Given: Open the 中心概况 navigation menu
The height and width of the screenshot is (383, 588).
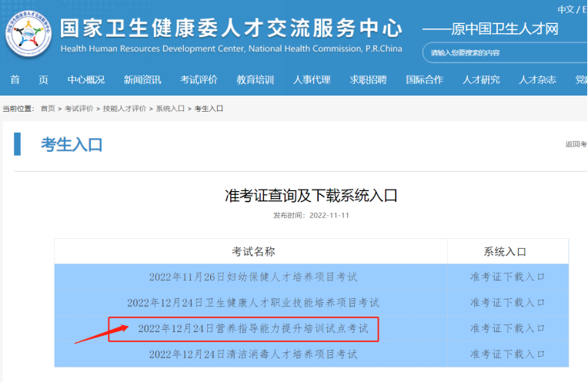Looking at the screenshot, I should [85, 80].
